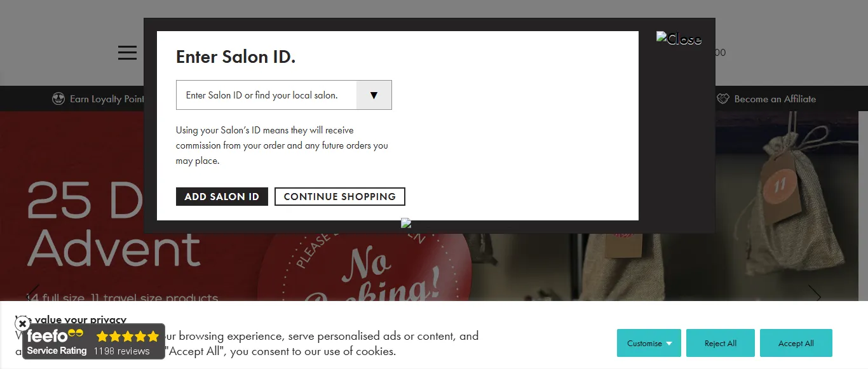868x369 pixels.
Task: Open the Customise cookie options dropdown
Action: click(649, 343)
